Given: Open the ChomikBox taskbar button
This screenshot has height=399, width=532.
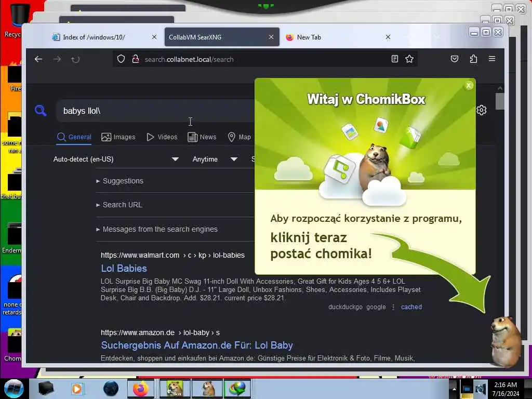Looking at the screenshot, I should coord(175,389).
